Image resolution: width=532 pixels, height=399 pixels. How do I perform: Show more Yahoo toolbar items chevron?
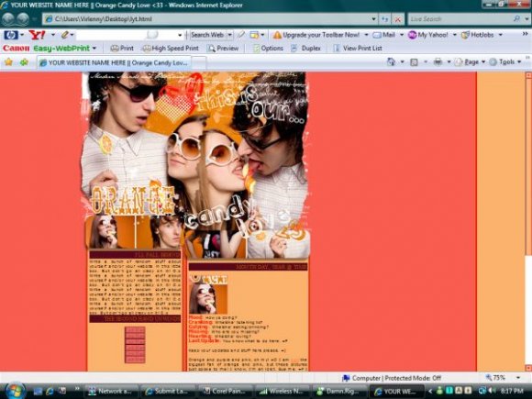(x=525, y=34)
